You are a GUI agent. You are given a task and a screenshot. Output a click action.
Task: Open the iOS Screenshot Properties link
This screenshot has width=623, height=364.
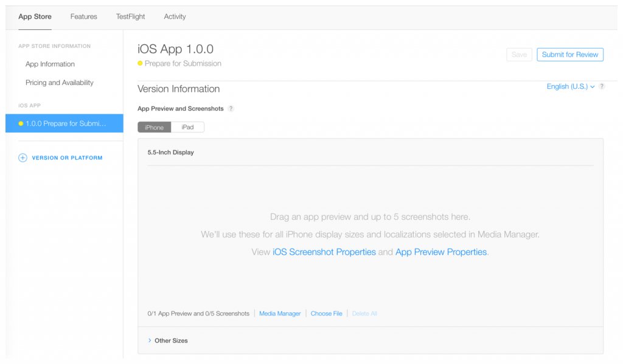tap(324, 252)
